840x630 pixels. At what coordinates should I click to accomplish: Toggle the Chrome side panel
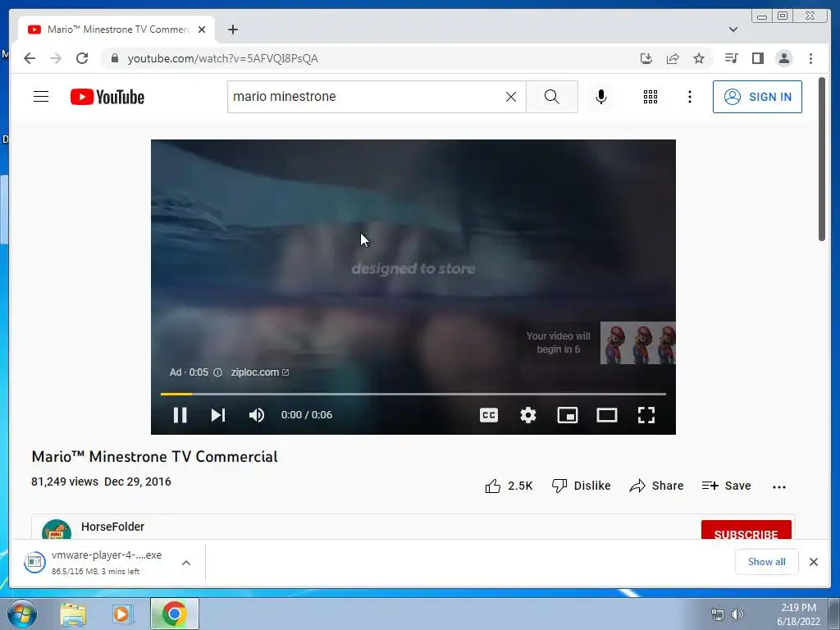point(757,58)
